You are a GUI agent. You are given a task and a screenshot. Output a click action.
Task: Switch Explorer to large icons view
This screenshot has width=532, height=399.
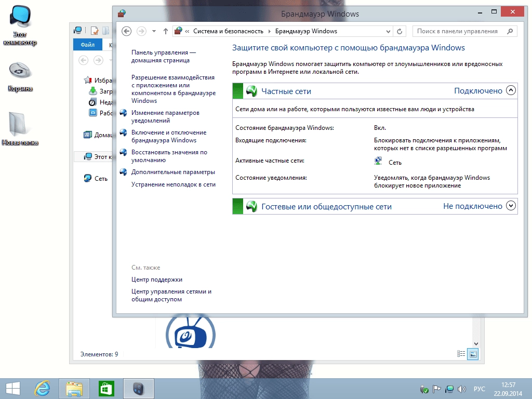473,354
